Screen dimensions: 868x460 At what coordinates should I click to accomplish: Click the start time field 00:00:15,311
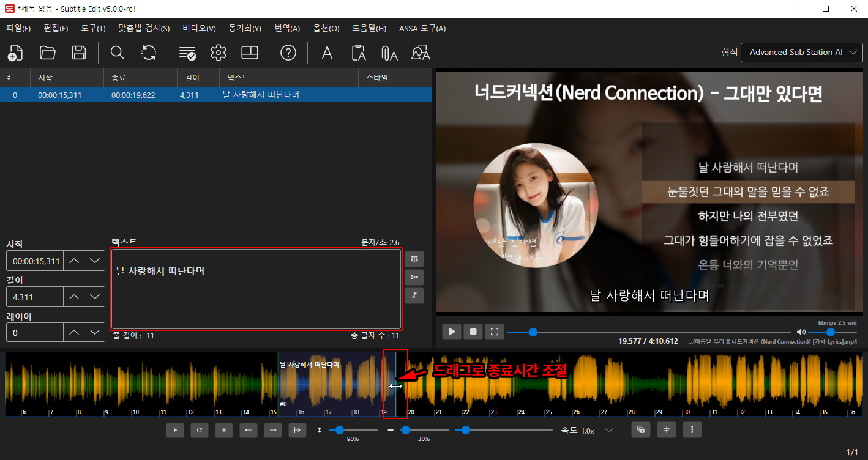pos(34,261)
